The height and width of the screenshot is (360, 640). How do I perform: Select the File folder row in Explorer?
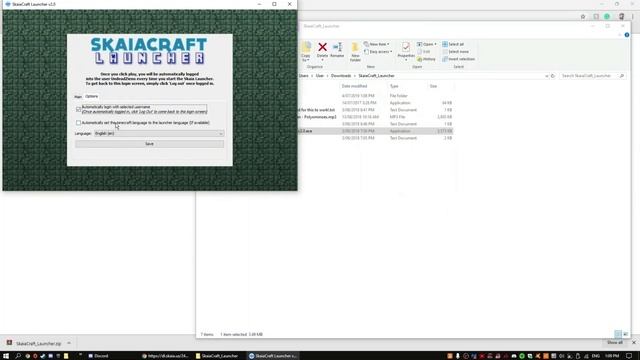pyautogui.click(x=376, y=96)
